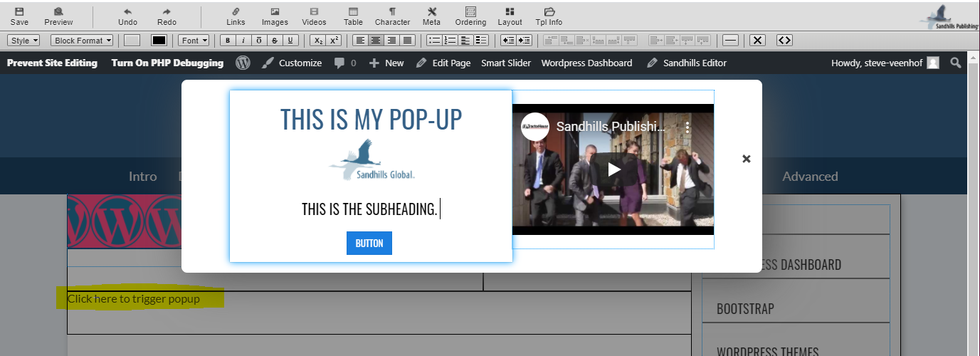Click the admin bar search magnifier

pos(955,63)
